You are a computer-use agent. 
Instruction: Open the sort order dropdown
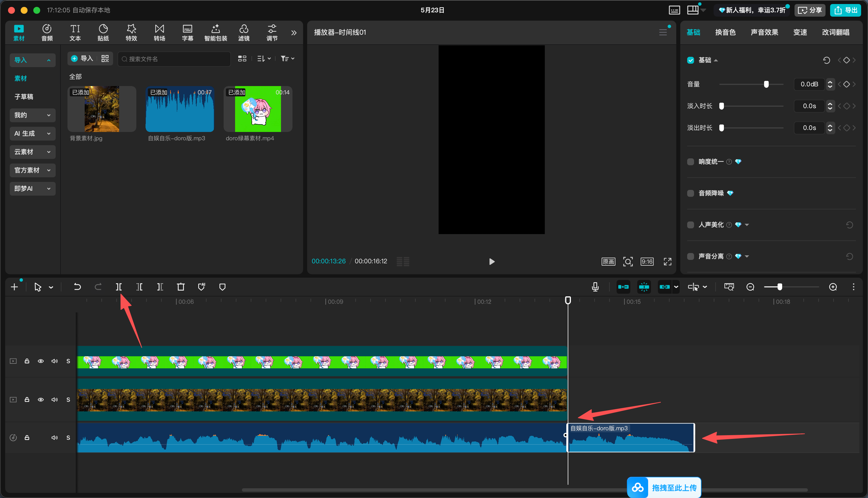[x=264, y=59]
